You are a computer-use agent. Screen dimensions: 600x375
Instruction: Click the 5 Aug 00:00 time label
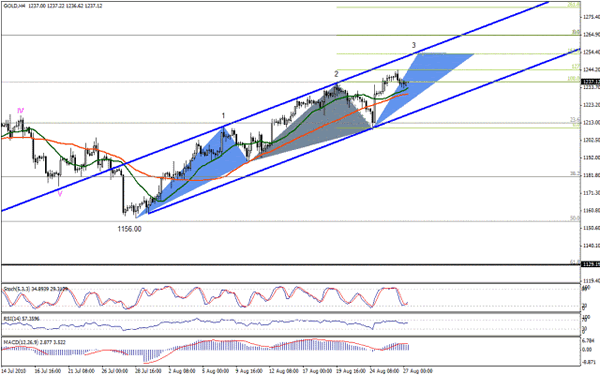[x=216, y=371]
